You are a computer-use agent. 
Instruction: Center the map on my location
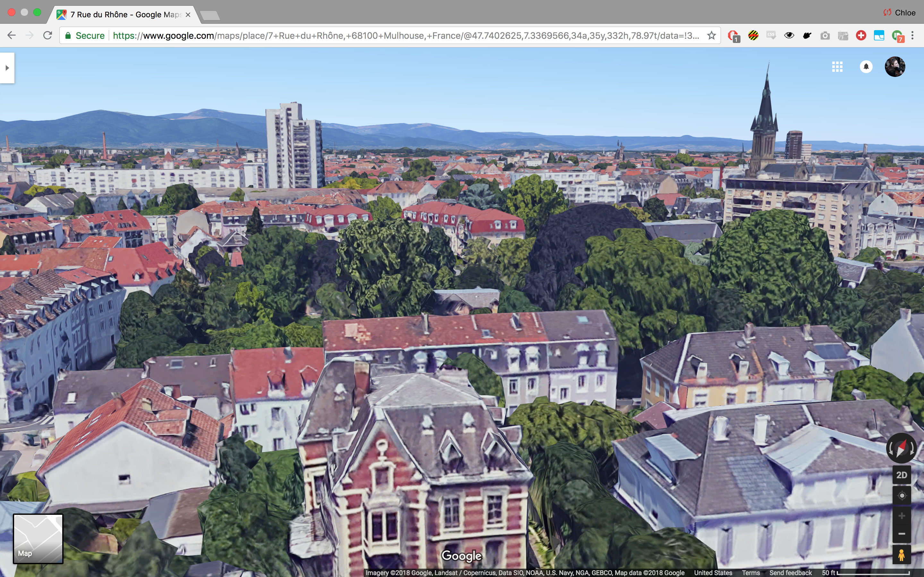pyautogui.click(x=902, y=495)
